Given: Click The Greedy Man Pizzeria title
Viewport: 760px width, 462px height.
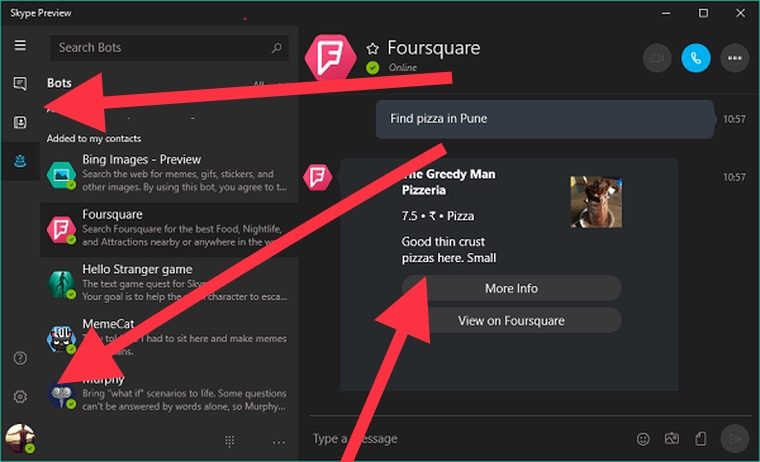Looking at the screenshot, I should tap(448, 182).
